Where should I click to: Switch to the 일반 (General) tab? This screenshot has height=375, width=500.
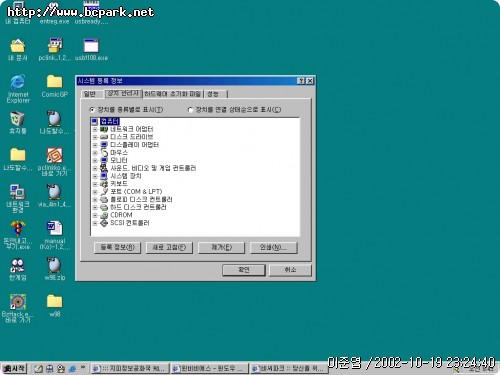click(90, 94)
